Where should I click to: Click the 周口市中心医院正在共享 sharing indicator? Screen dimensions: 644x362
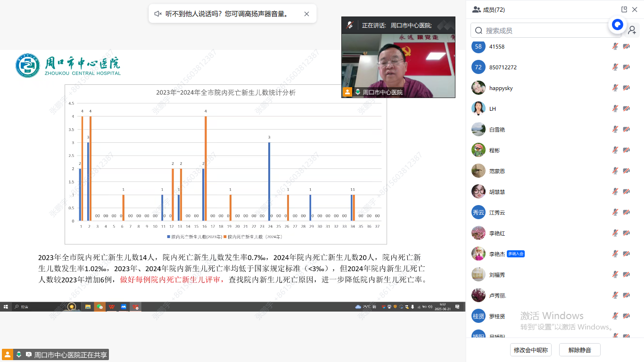coord(55,354)
